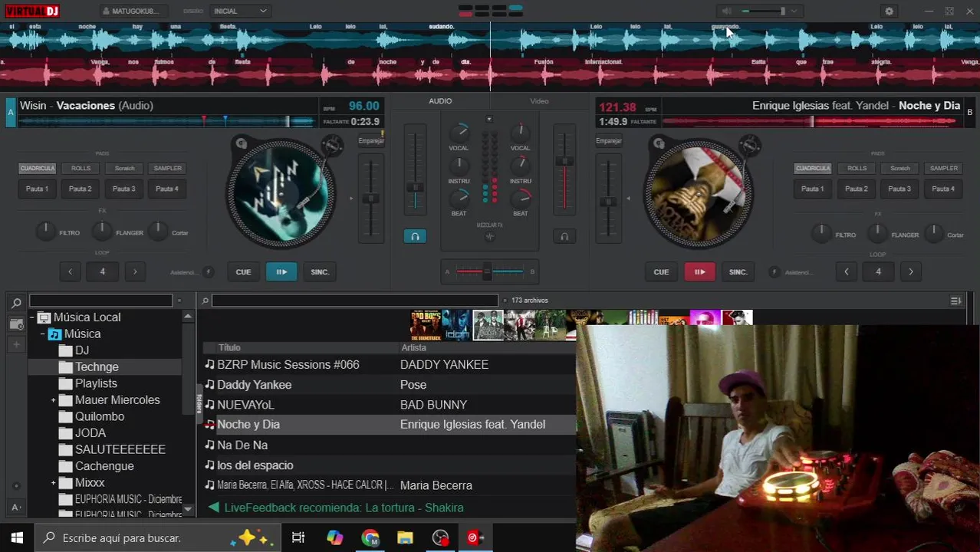Expand the Mauer Miercoles folder

click(54, 400)
